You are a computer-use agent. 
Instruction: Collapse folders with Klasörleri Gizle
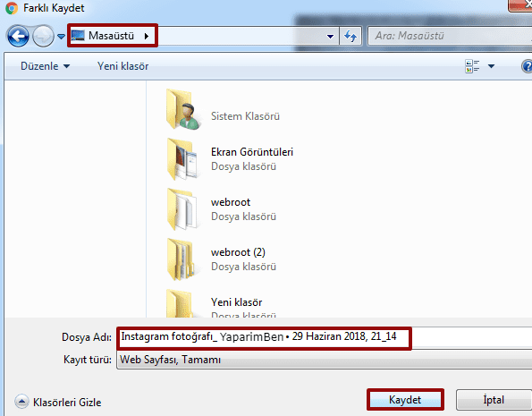58,402
